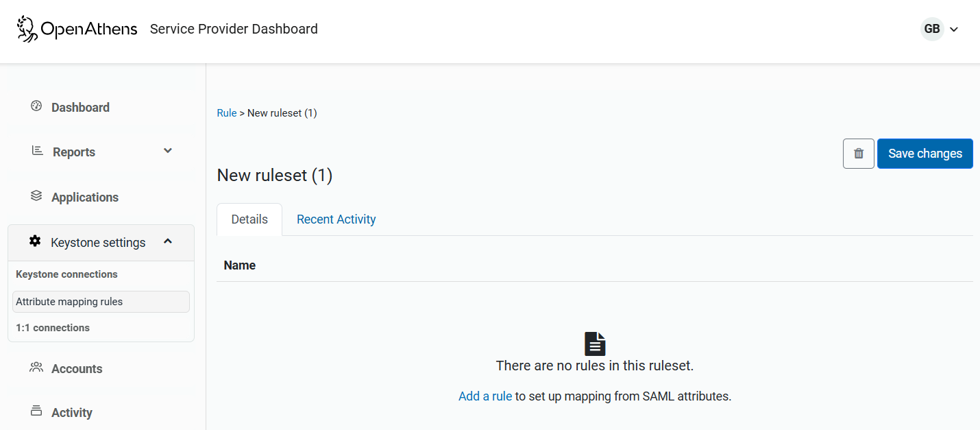
Task: Open the GB country dropdown
Action: (940, 29)
